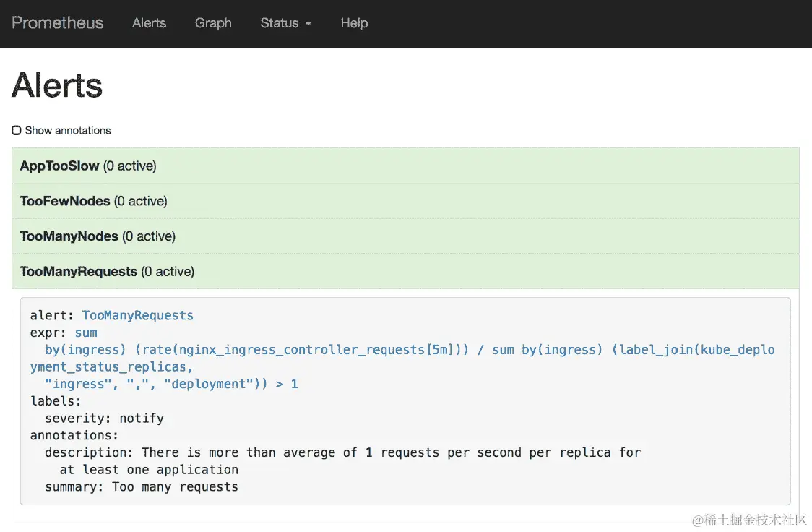Click the "summary: Too many requests" line

(x=142, y=487)
